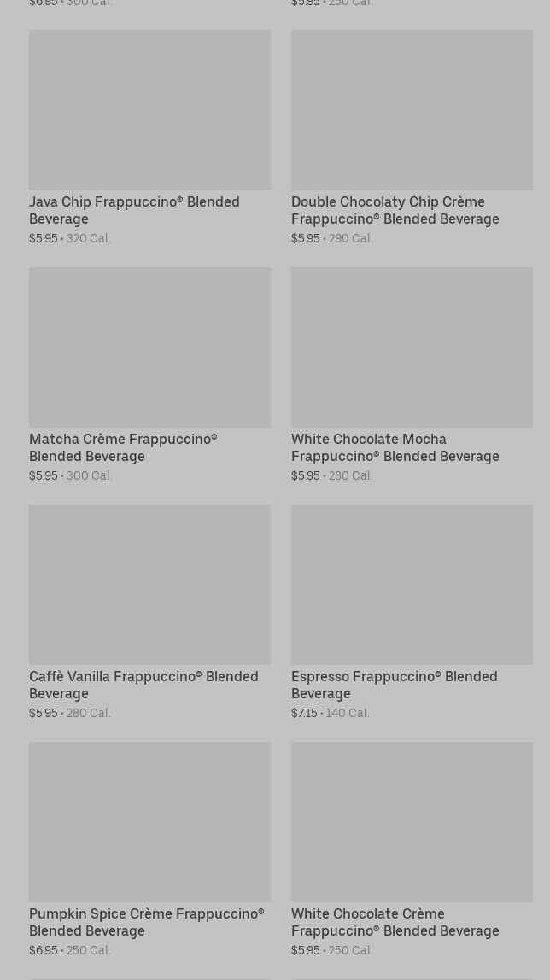
Task: Open Java Chip Frappuccino product image
Action: tap(149, 110)
